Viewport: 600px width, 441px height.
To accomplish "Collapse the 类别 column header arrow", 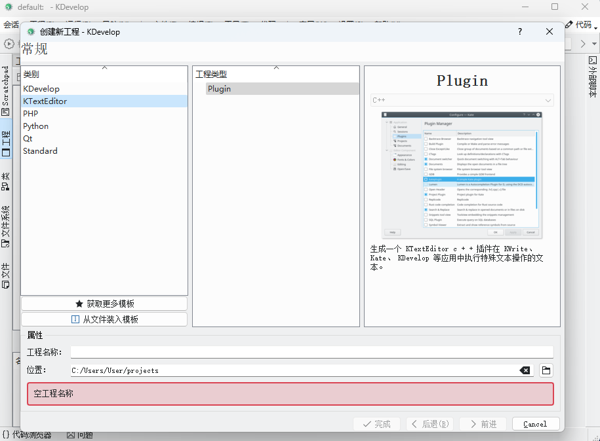I will [104, 68].
